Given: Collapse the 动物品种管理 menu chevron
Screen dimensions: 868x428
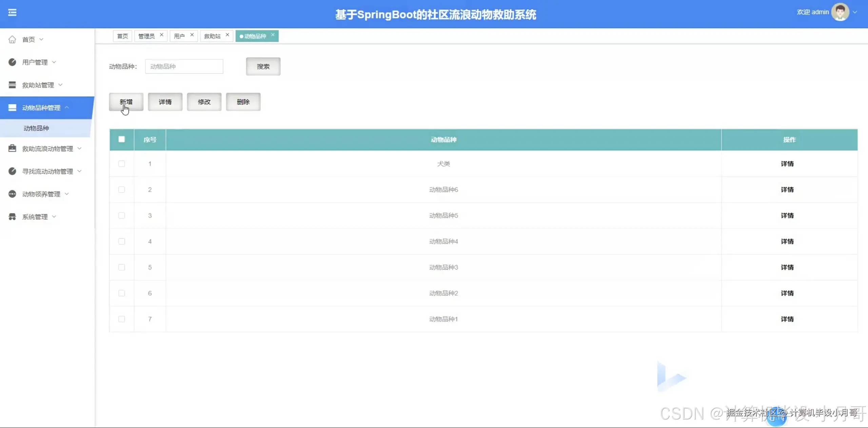Looking at the screenshot, I should [x=67, y=107].
